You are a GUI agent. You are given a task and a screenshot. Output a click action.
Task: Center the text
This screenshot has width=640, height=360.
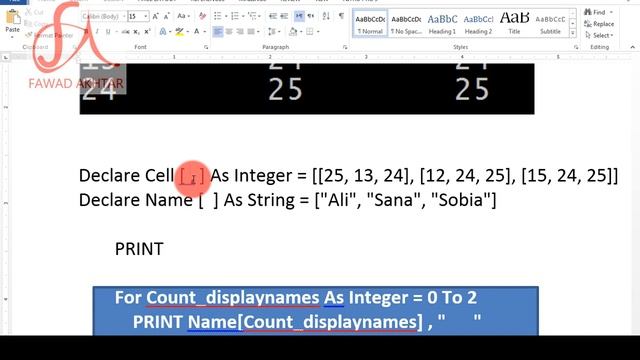pos(229,31)
